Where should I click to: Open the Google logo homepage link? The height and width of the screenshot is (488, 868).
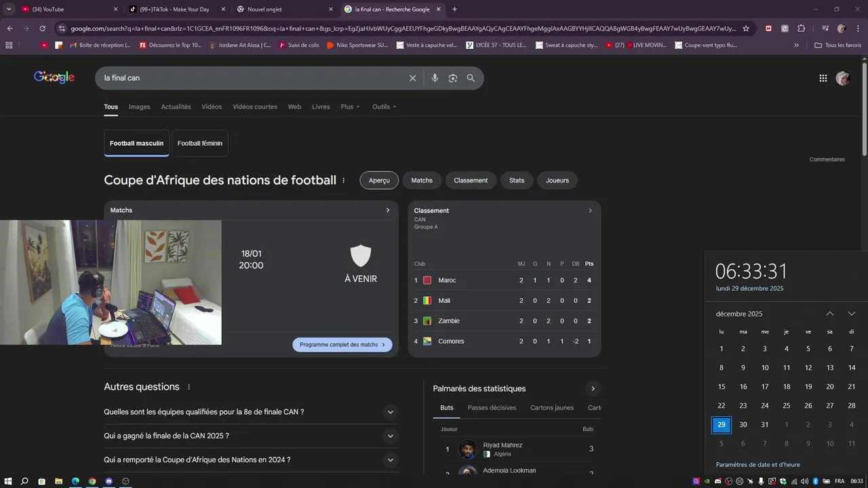54,78
